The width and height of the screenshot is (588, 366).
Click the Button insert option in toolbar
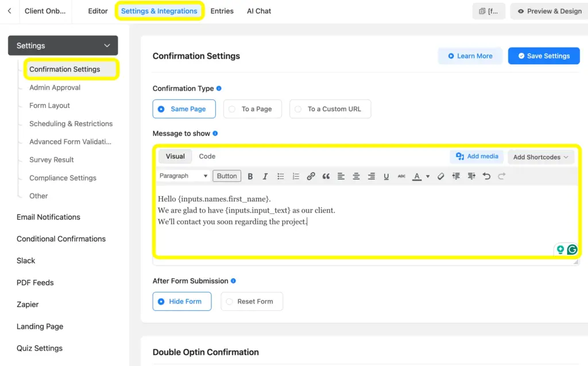[x=227, y=176]
